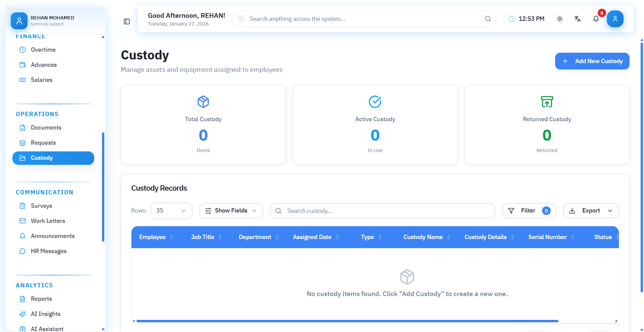Go to Requests in the sidebar
Viewport: 644px width, 332px height.
pyautogui.click(x=43, y=143)
